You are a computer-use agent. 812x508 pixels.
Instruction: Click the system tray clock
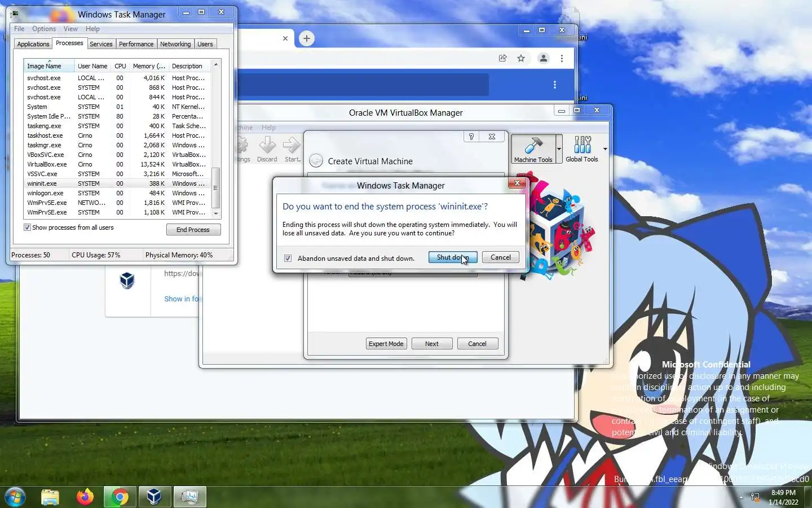click(x=783, y=497)
